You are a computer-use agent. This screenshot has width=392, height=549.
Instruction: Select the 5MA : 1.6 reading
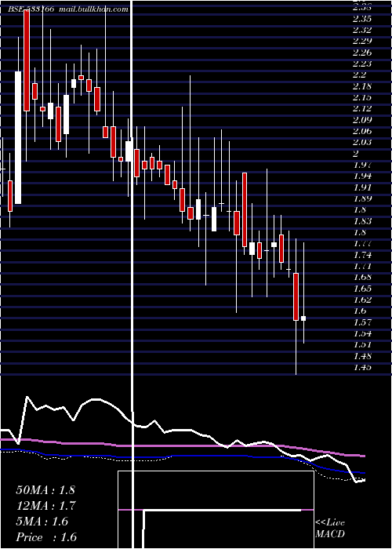point(42,522)
